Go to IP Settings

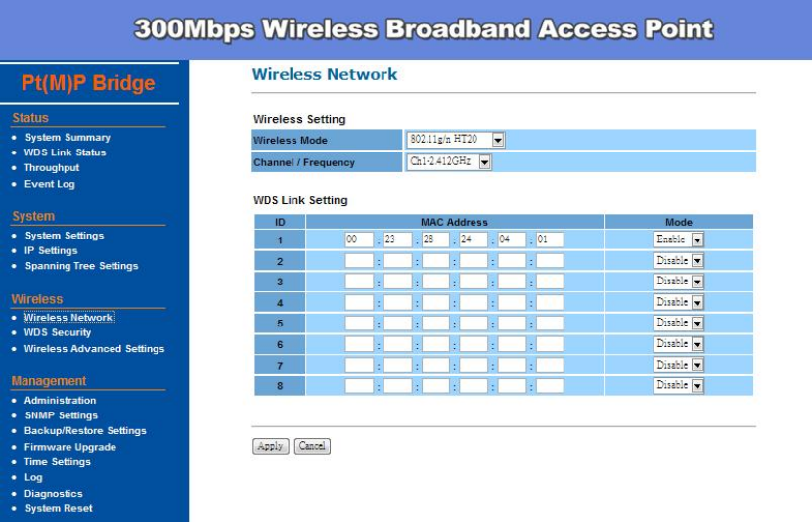click(51, 251)
